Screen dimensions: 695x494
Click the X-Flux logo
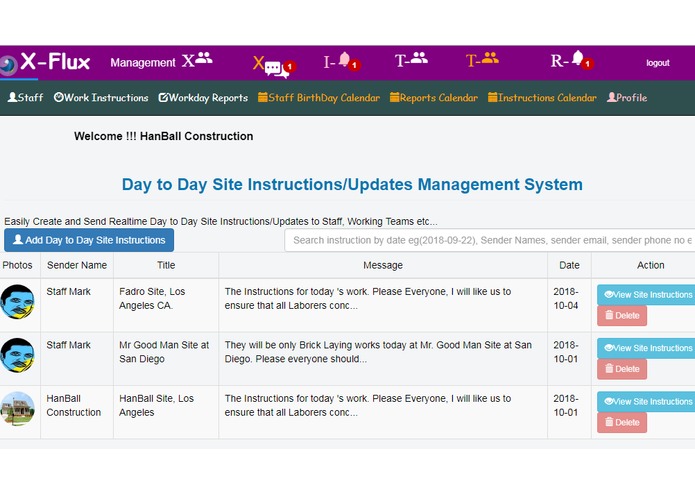[x=45, y=62]
